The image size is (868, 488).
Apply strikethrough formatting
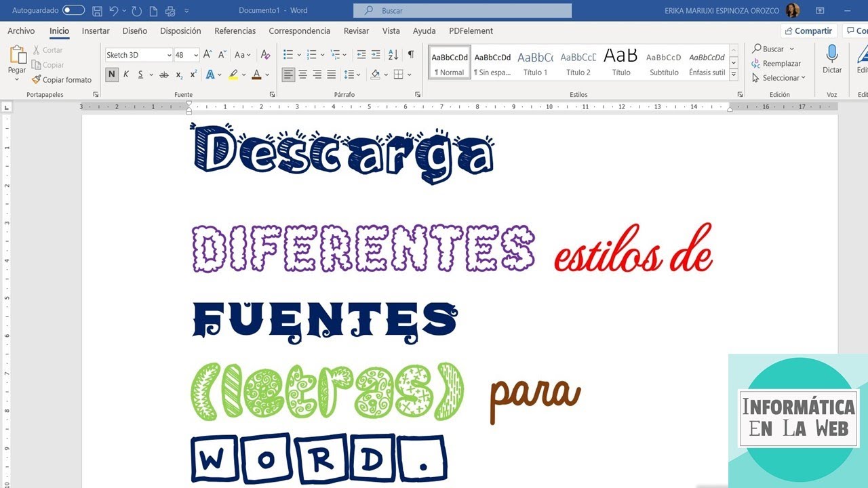(x=163, y=75)
